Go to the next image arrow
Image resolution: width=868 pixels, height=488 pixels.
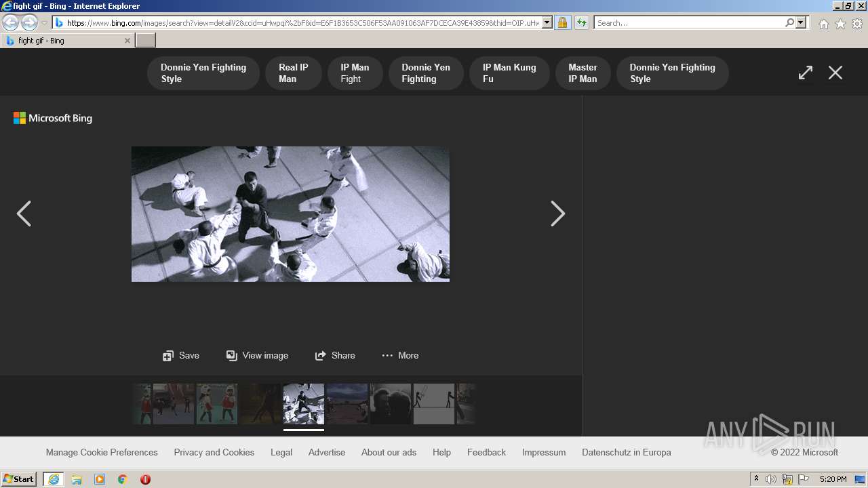(x=557, y=213)
